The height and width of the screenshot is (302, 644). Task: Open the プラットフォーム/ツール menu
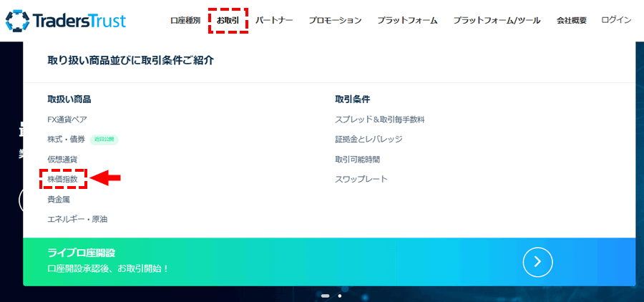[497, 21]
